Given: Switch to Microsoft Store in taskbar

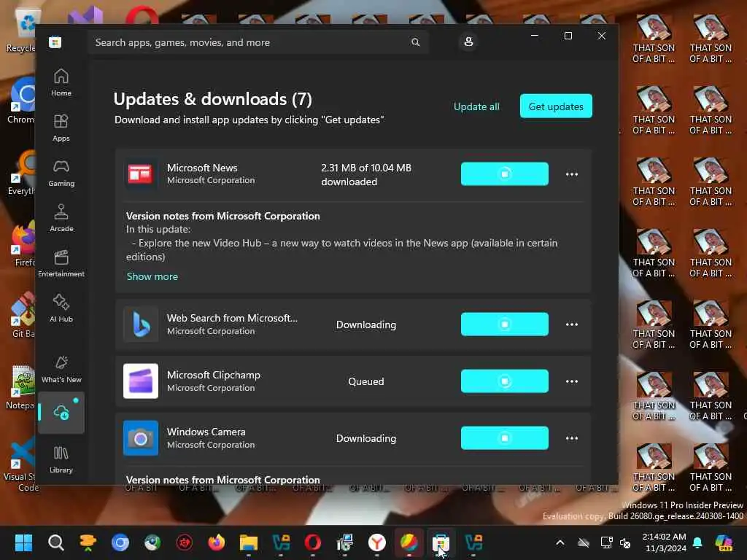Looking at the screenshot, I should [x=441, y=542].
